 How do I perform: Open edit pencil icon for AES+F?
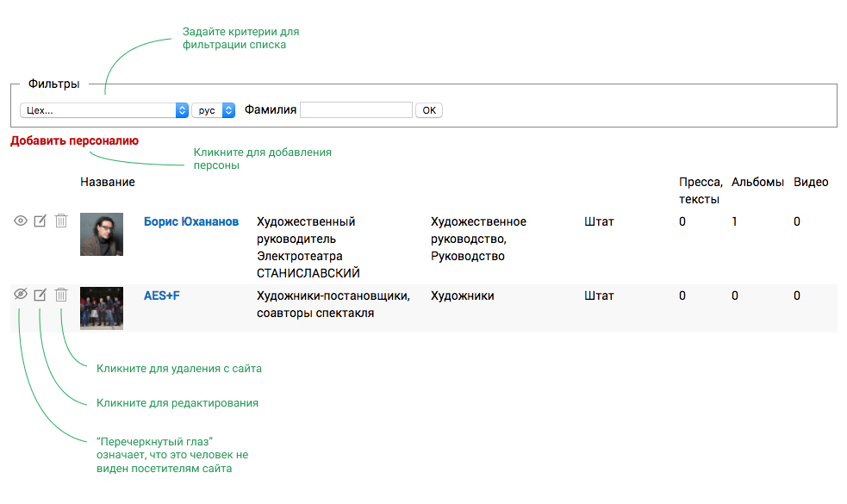(x=40, y=296)
